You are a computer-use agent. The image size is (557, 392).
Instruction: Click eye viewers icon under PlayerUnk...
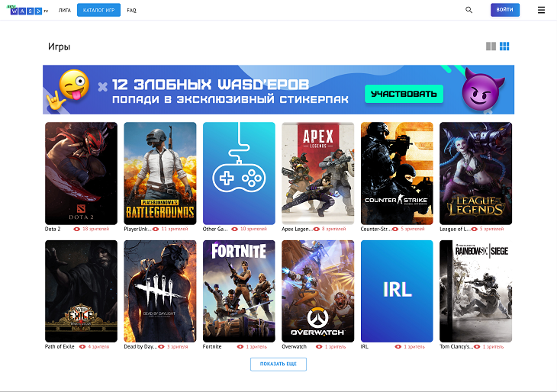click(x=155, y=229)
